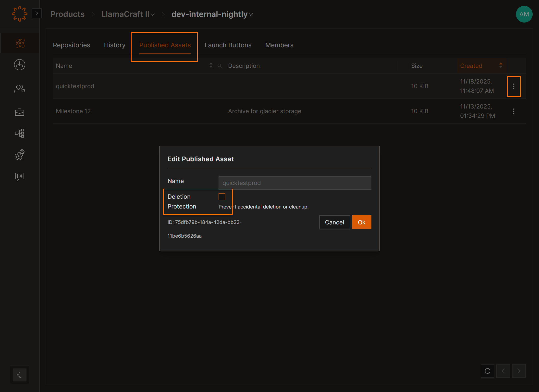This screenshot has height=392, width=539.
Task: Click the briefcase icon in sidebar
Action: pyautogui.click(x=20, y=112)
